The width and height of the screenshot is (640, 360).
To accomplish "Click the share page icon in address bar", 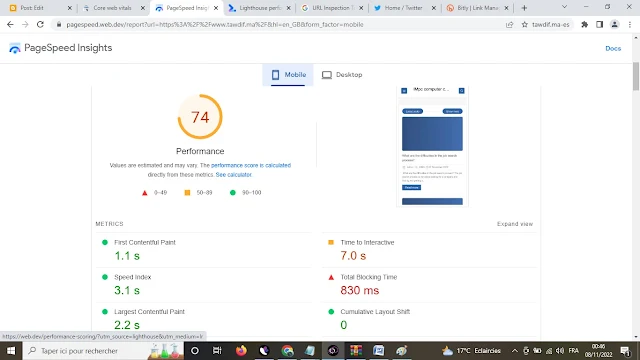I will click(x=509, y=24).
